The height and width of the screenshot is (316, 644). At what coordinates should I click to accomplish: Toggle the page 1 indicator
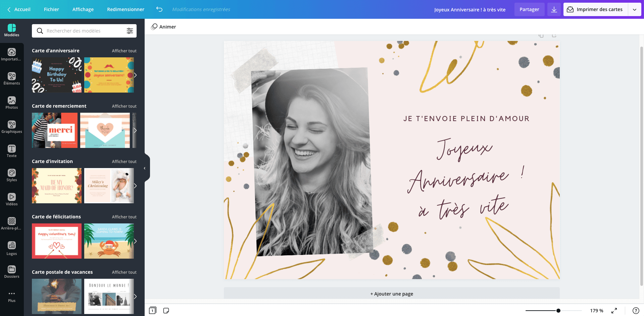pos(153,311)
